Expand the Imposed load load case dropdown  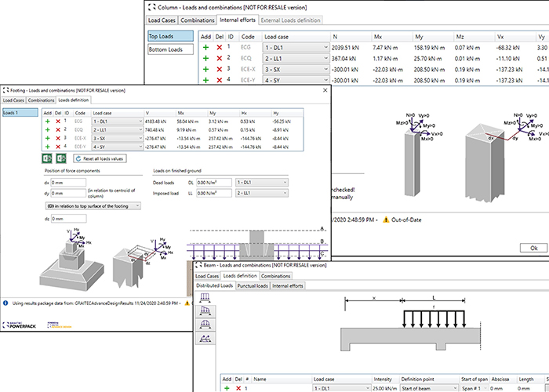(x=262, y=193)
